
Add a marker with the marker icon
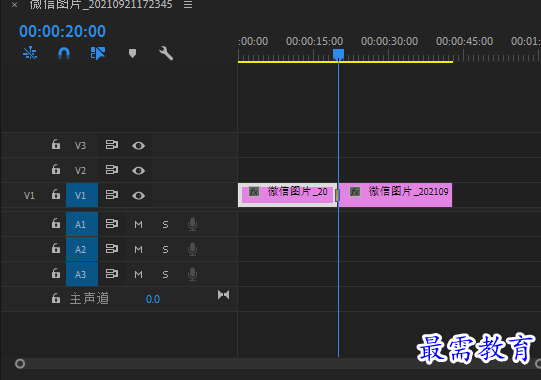132,53
